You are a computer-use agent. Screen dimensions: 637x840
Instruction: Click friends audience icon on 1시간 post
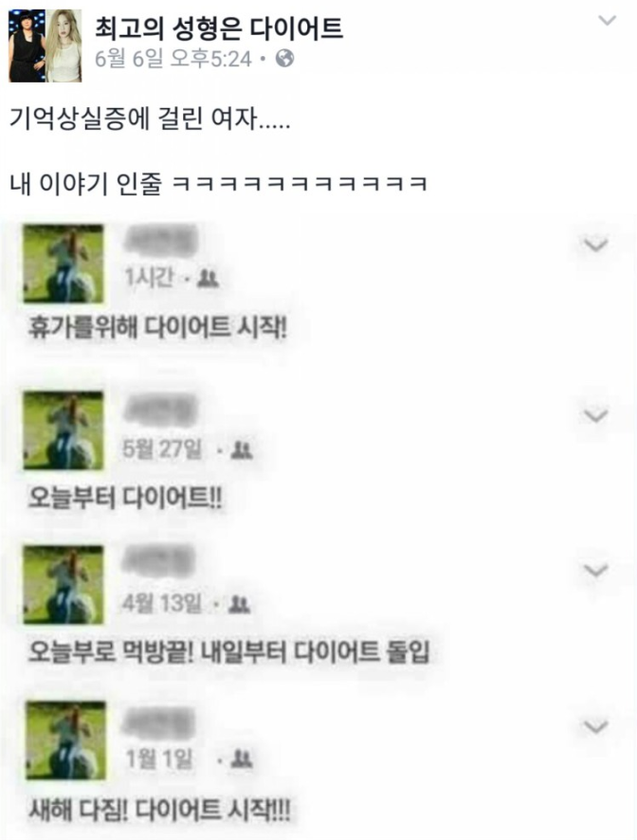(x=208, y=278)
